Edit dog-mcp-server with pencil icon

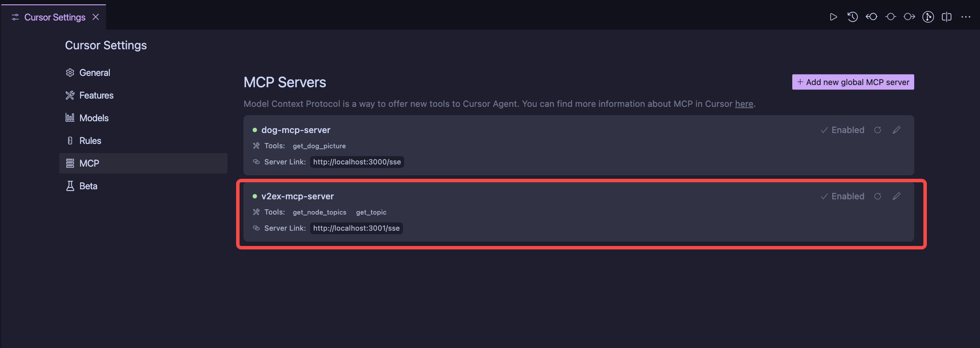coord(896,130)
